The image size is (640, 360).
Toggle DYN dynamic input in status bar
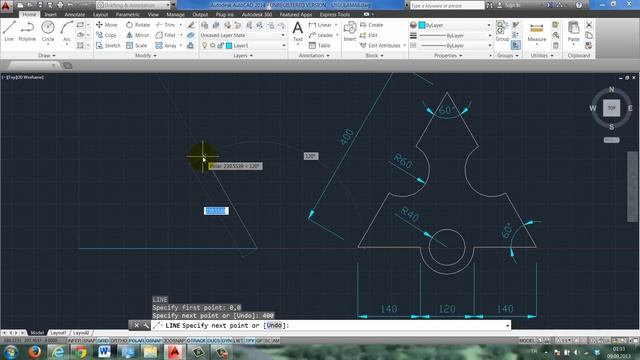tap(227, 340)
